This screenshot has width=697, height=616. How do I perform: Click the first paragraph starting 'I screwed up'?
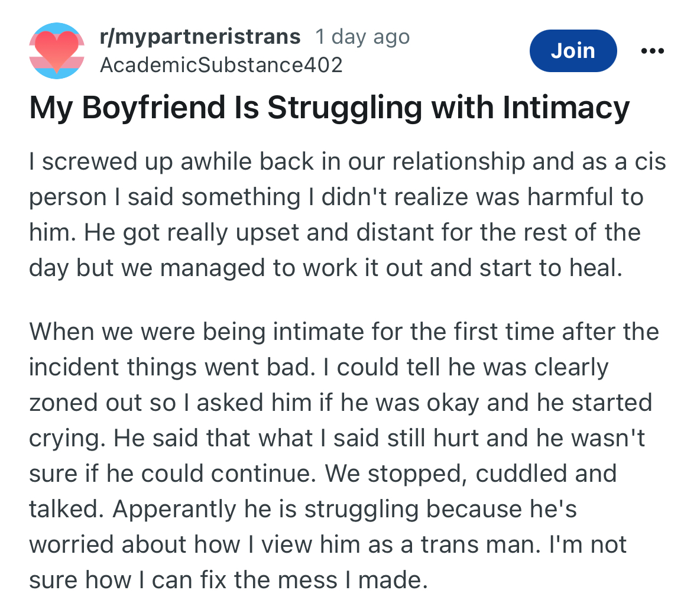(348, 215)
